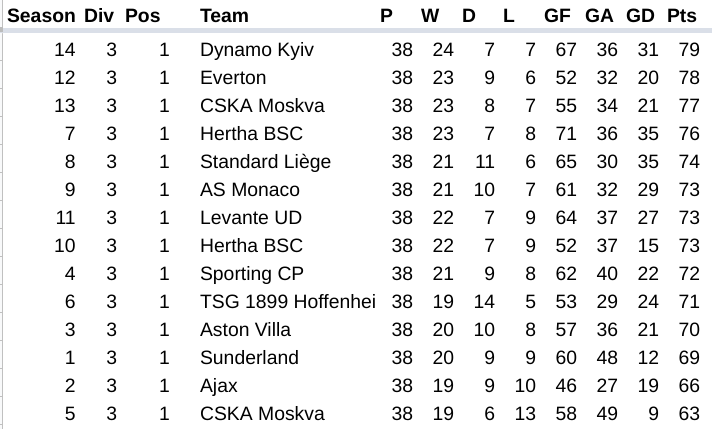Click the AS Monaco team cell

click(249, 190)
